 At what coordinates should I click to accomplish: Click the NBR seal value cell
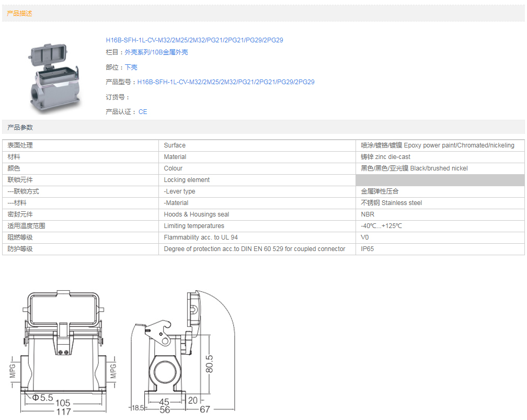point(368,214)
